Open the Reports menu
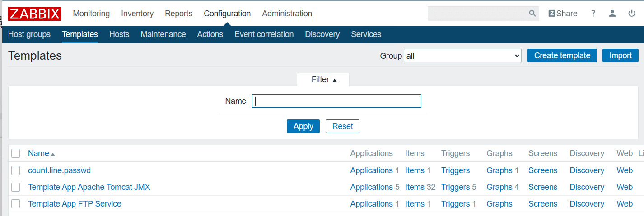The height and width of the screenshot is (216, 644). pyautogui.click(x=178, y=14)
